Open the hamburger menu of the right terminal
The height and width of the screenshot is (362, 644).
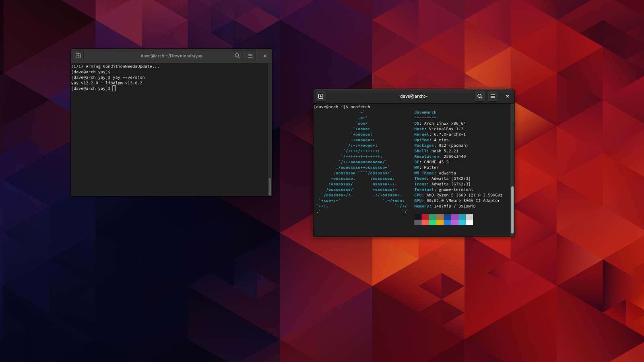(493, 96)
